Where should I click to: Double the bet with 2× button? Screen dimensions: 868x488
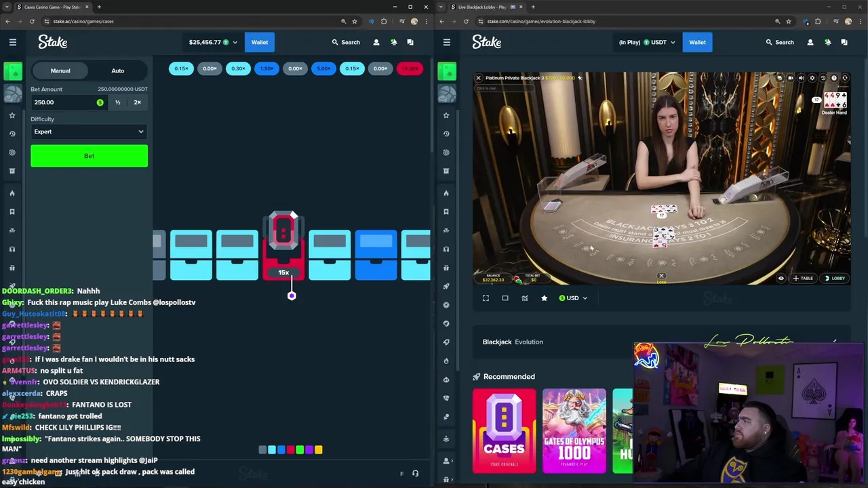point(138,102)
